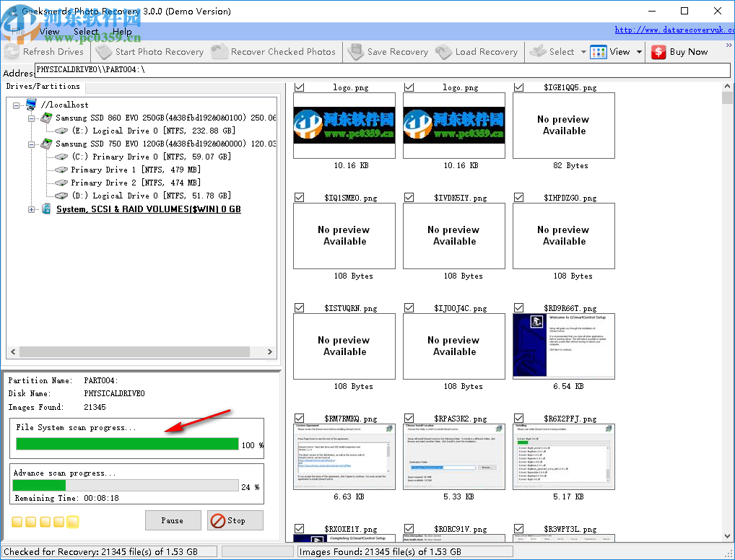Uncheck the $RD9R86T.png checkbox
The width and height of the screenshot is (735, 560).
(519, 307)
